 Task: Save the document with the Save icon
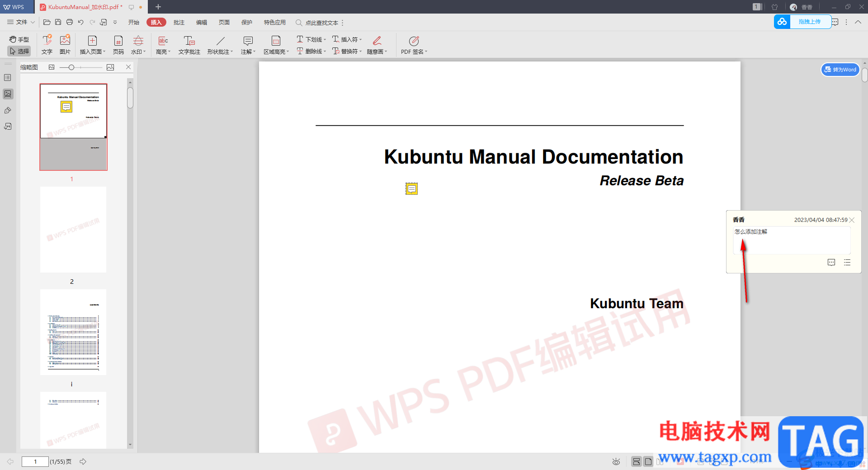click(x=58, y=22)
